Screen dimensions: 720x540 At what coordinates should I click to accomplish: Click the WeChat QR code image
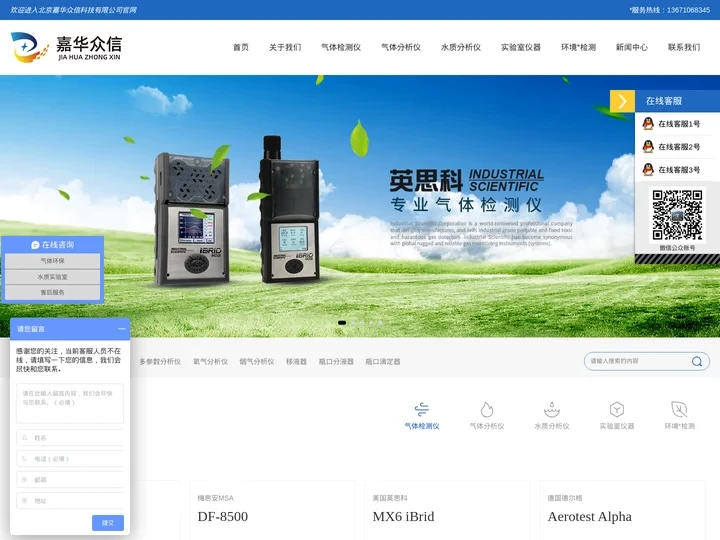tap(677, 215)
